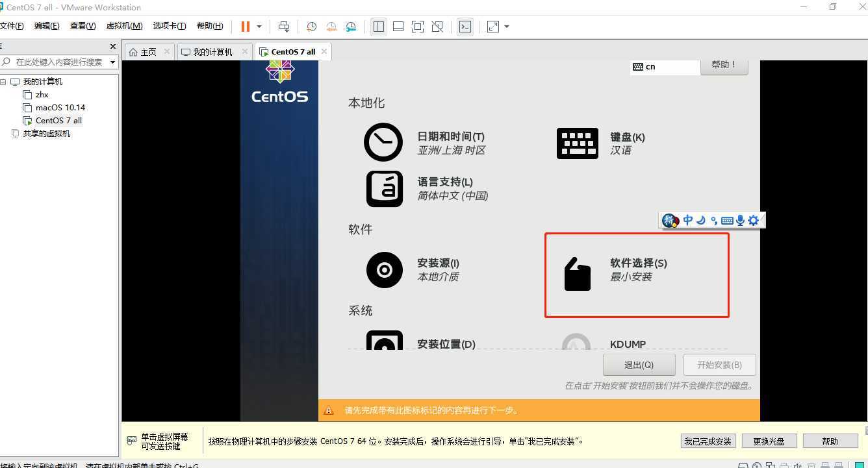Click the 日期和时间(T) label
Viewport: 868px width, 468px height.
[451, 137]
